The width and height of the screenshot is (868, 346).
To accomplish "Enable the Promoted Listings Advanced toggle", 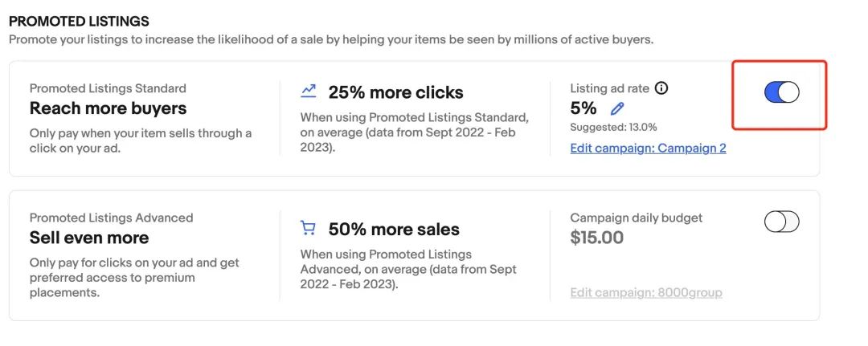I will click(x=781, y=222).
